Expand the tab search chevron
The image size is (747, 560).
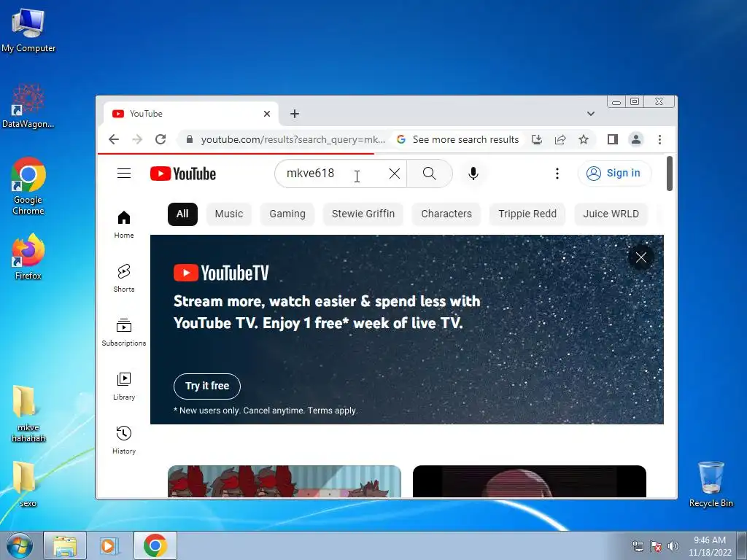coord(591,114)
